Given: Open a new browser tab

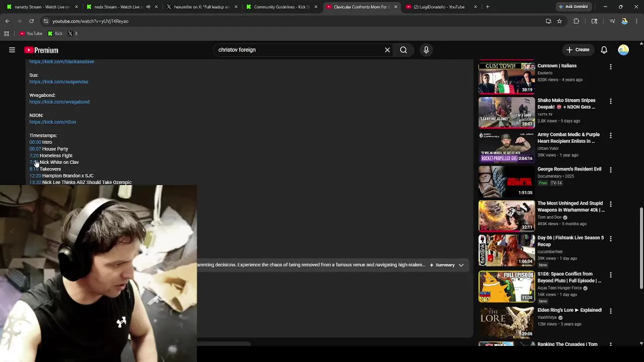Looking at the screenshot, I should 488,7.
